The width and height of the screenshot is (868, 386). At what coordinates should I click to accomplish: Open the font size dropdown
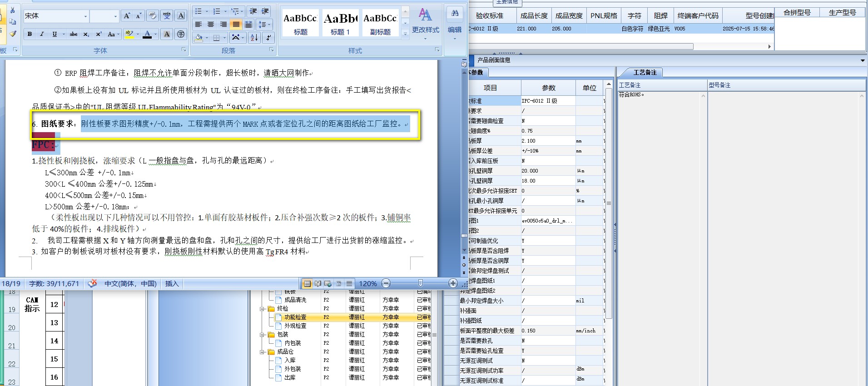(x=115, y=16)
